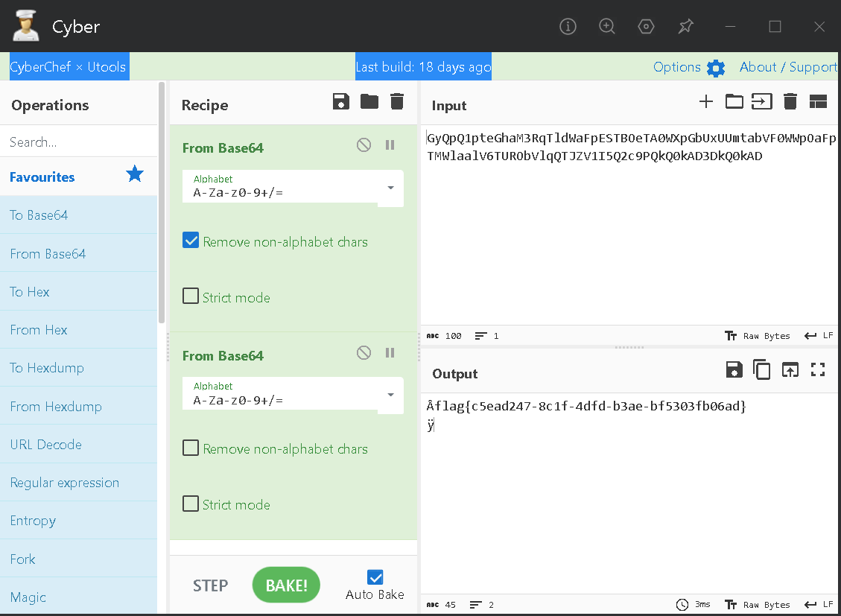
Task: Replace input with output icon
Action: (790, 369)
